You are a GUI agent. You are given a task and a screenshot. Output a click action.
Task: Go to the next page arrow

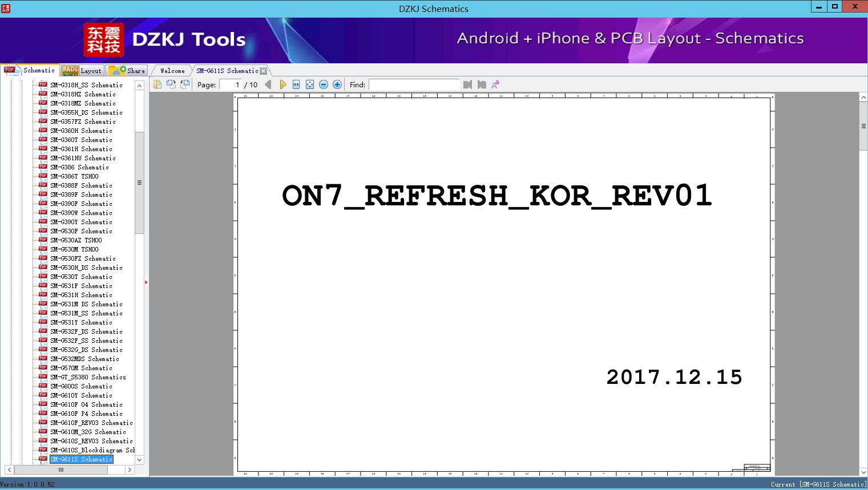(282, 84)
